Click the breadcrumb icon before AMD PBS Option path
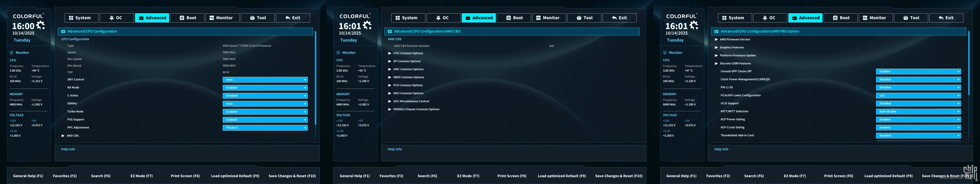Viewport: 980px width, 184px height. (716, 32)
